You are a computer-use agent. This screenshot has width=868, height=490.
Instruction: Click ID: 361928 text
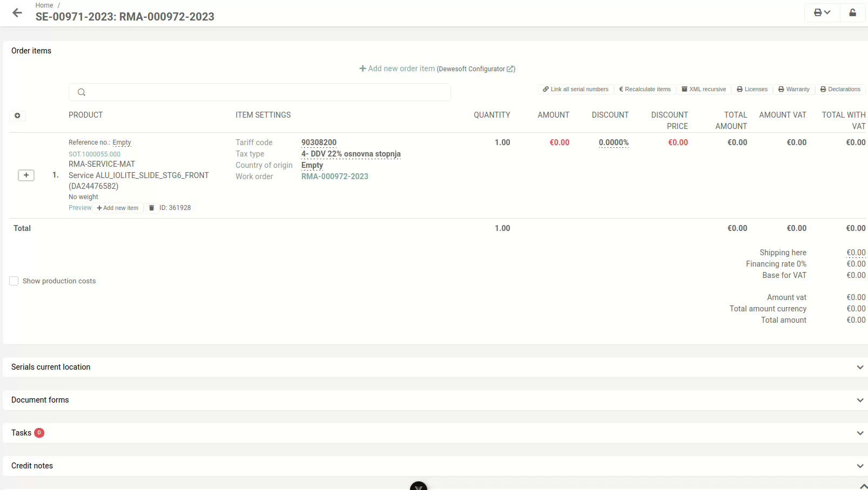pyautogui.click(x=175, y=208)
